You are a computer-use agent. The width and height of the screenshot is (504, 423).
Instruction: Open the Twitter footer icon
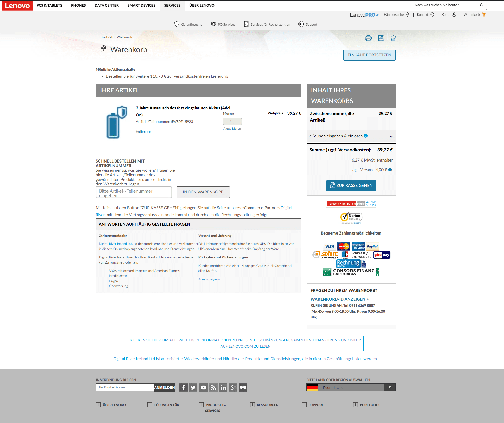pos(193,387)
